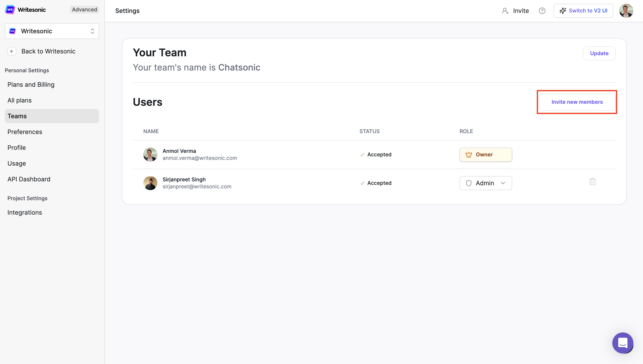Select the API Dashboard menu item
Viewport: 643px width, 364px height.
(x=29, y=179)
